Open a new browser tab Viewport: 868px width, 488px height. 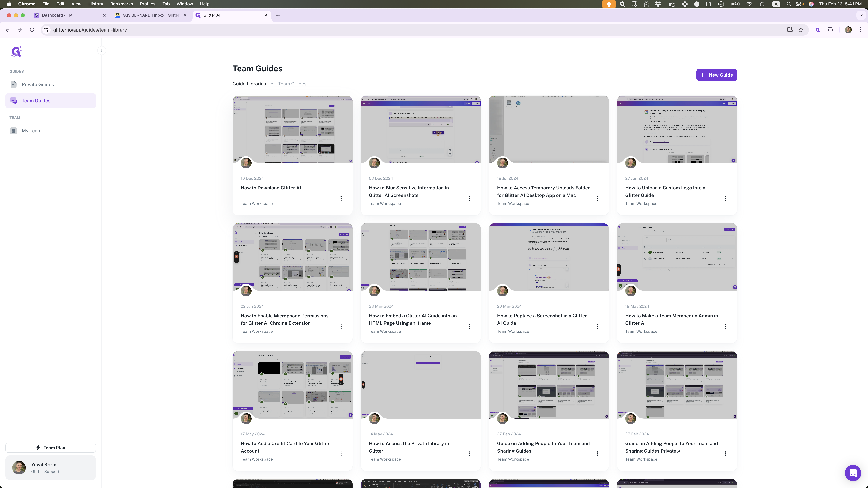pos(278,15)
